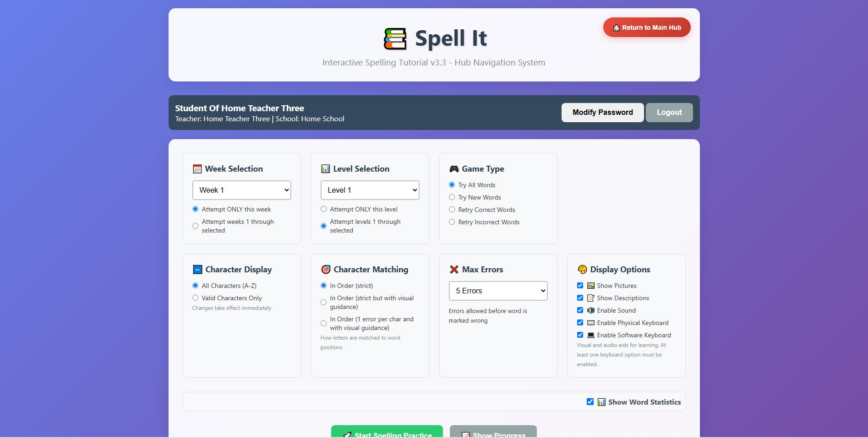Select Attempt weeks 1 through selected

(196, 226)
